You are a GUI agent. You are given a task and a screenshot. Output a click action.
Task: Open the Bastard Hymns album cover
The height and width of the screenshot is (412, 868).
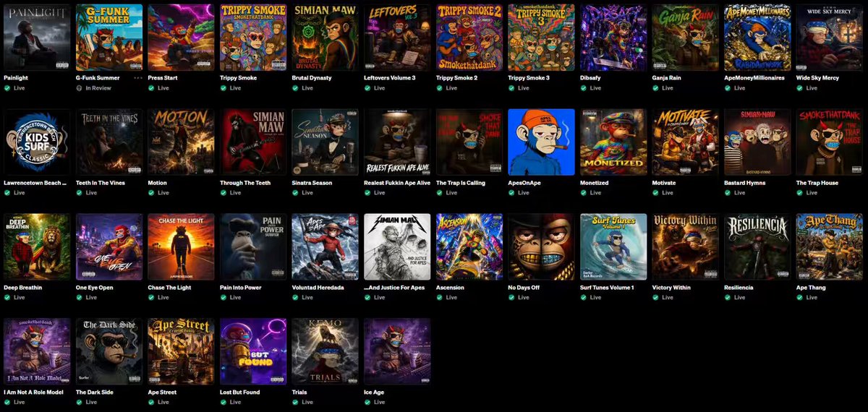point(758,142)
